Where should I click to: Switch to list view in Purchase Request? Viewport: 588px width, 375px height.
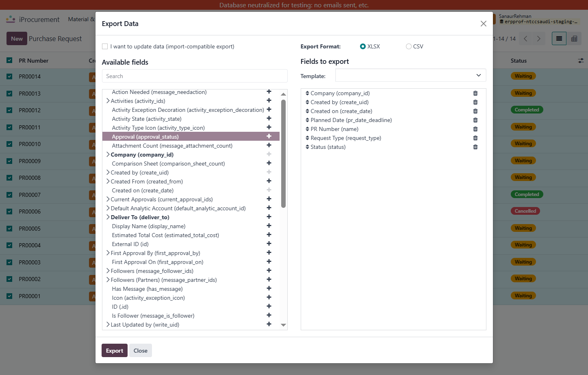559,39
